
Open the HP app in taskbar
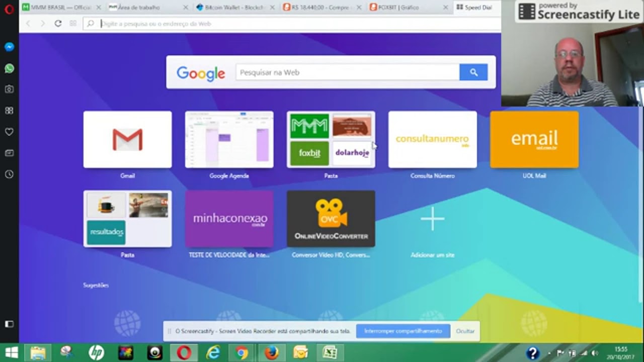[96, 352]
